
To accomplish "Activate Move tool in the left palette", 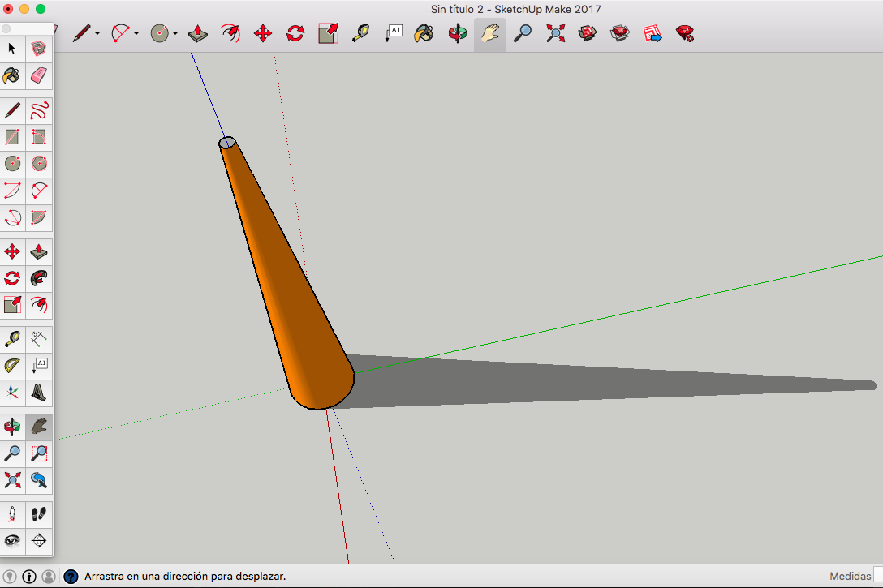I will (12, 251).
